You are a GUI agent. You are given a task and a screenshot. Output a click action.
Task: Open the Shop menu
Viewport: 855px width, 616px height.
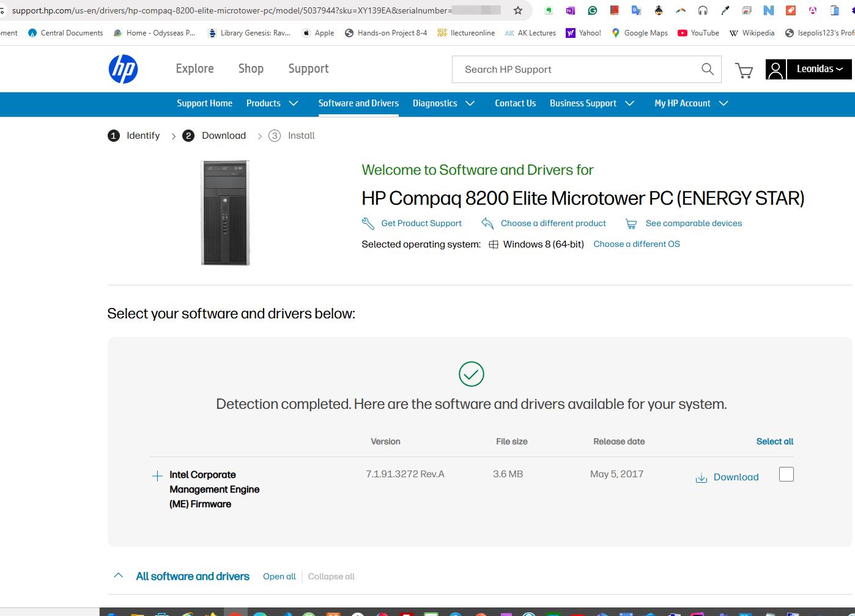click(x=251, y=68)
